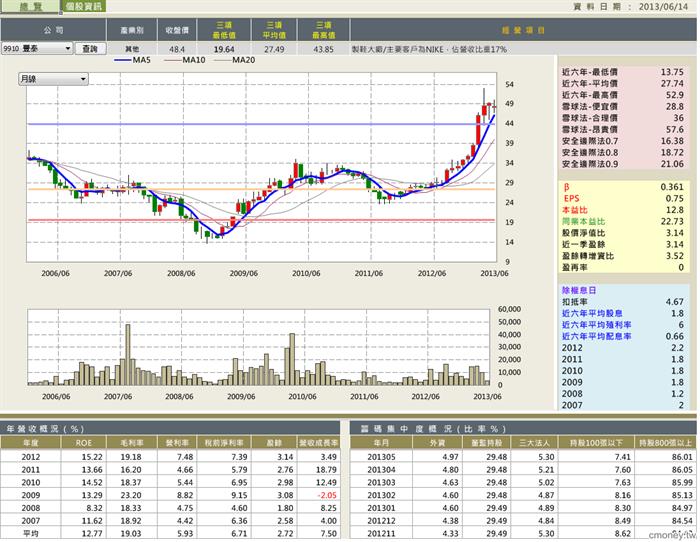Select the 三項平均值 value 27.49
This screenshot has height=542, width=700.
pyautogui.click(x=274, y=49)
